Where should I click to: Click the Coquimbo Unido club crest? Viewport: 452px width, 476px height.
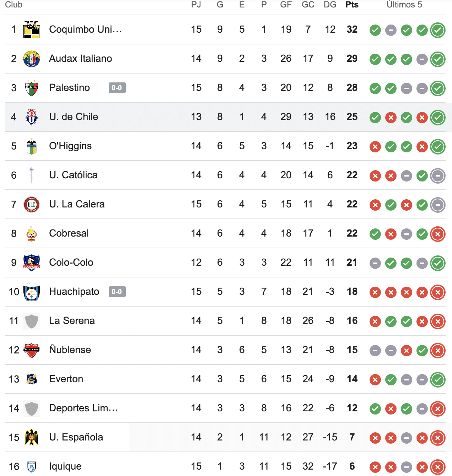click(32, 29)
